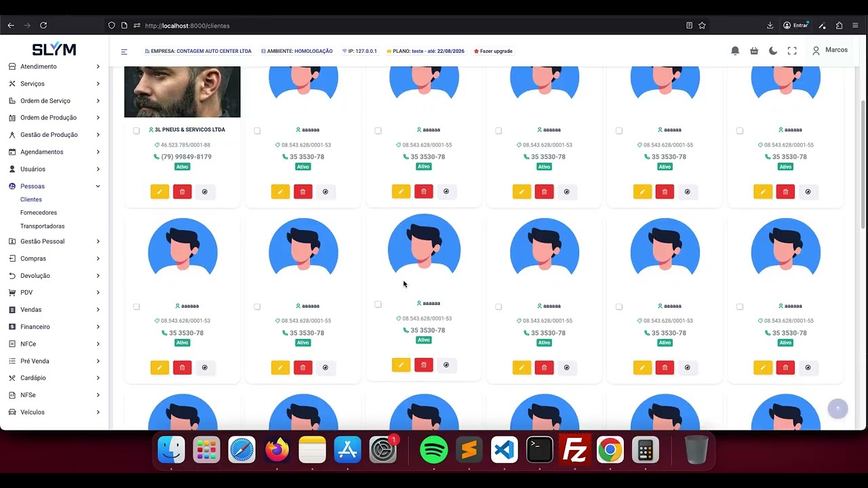Viewport: 868px width, 488px height.
Task: Reload the page in browser
Action: pos(43,26)
